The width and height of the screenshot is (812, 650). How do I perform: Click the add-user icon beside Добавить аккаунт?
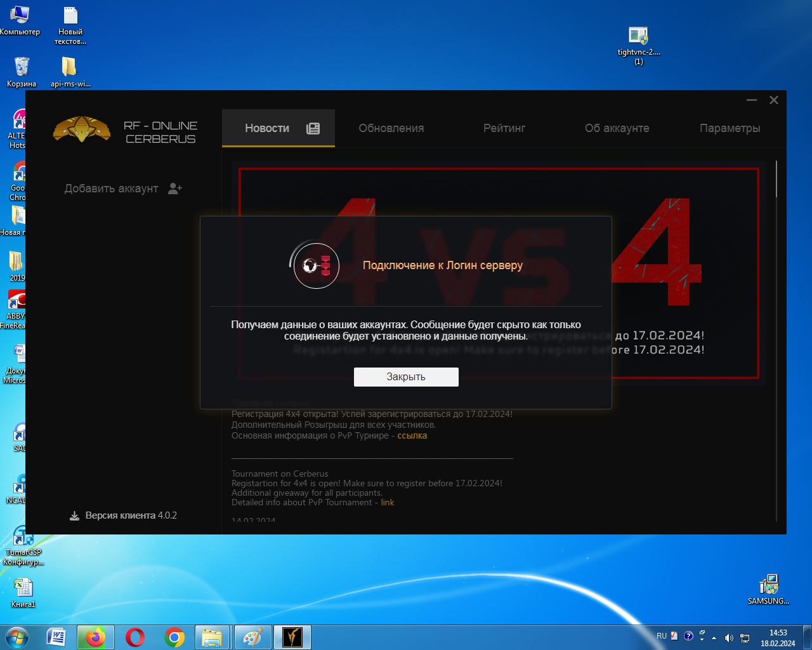(175, 189)
